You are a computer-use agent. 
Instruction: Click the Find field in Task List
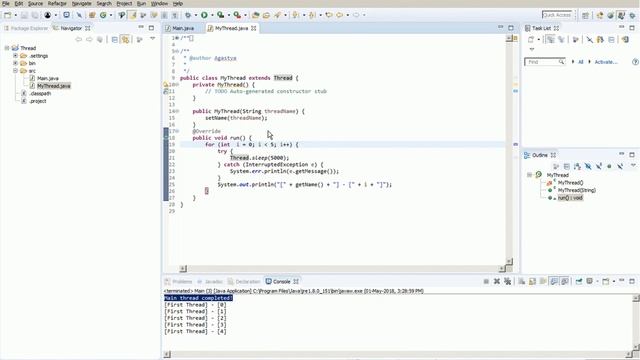545,62
